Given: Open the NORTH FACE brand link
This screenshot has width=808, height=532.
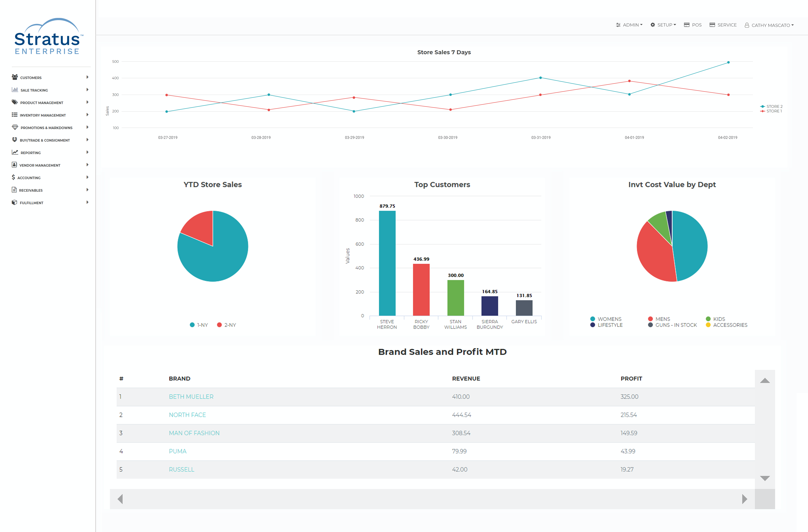Looking at the screenshot, I should pos(188,415).
